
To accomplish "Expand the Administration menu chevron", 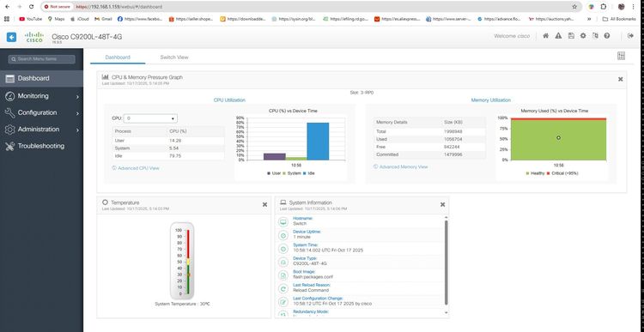I will [x=77, y=130].
